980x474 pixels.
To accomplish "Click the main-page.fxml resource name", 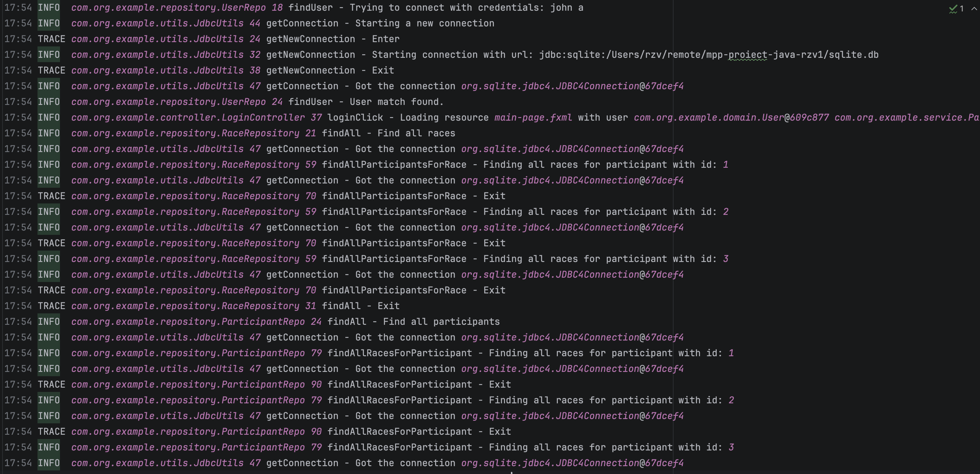I will [x=532, y=117].
